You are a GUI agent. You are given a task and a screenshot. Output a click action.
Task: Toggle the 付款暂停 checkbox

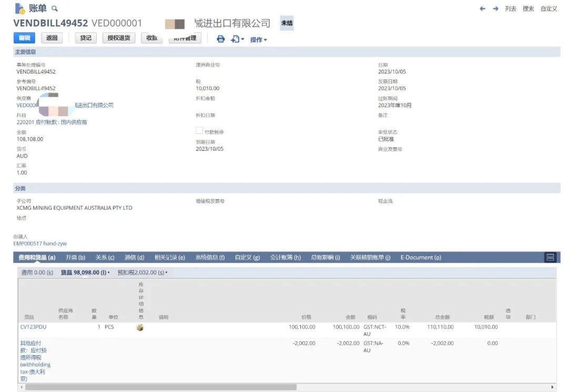pyautogui.click(x=199, y=131)
